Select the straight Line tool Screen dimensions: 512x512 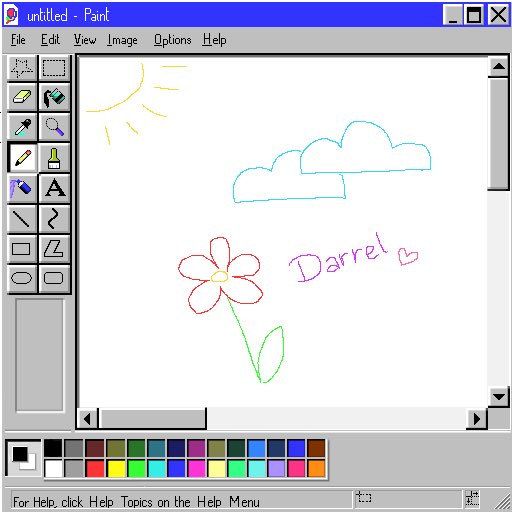coord(22,219)
